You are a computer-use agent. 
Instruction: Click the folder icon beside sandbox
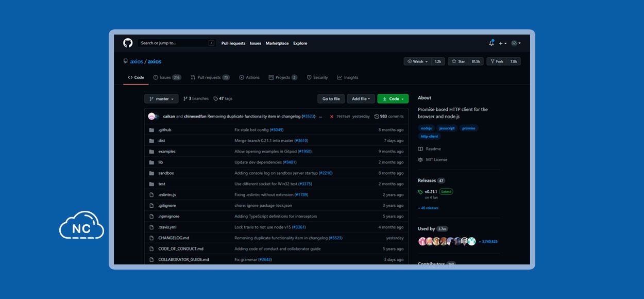(151, 173)
